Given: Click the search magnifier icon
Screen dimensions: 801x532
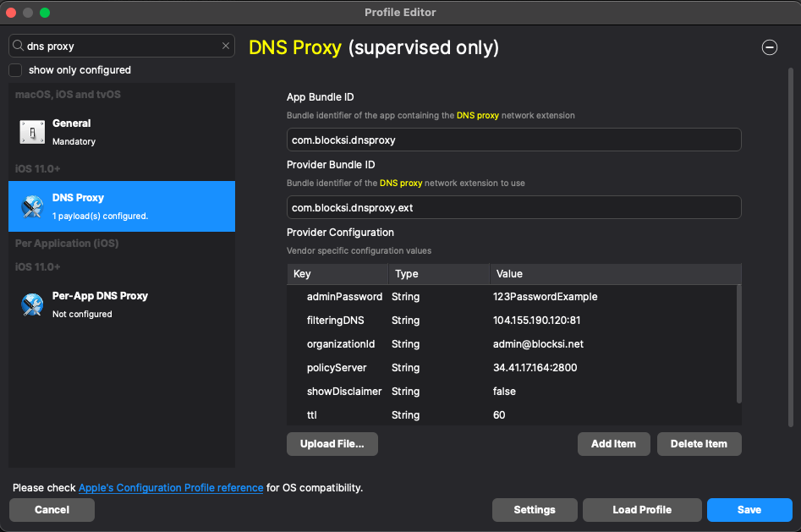Looking at the screenshot, I should point(18,46).
